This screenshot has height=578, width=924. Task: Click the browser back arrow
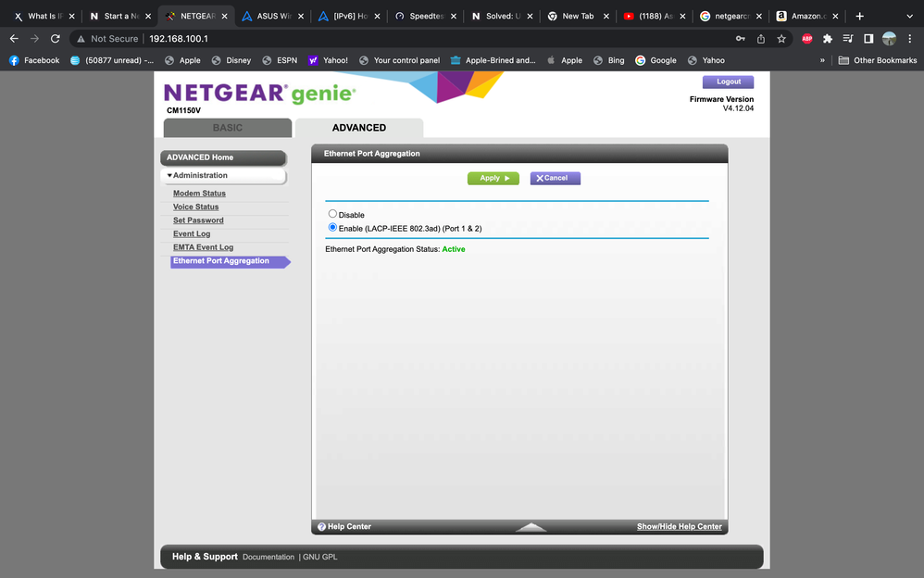14,38
